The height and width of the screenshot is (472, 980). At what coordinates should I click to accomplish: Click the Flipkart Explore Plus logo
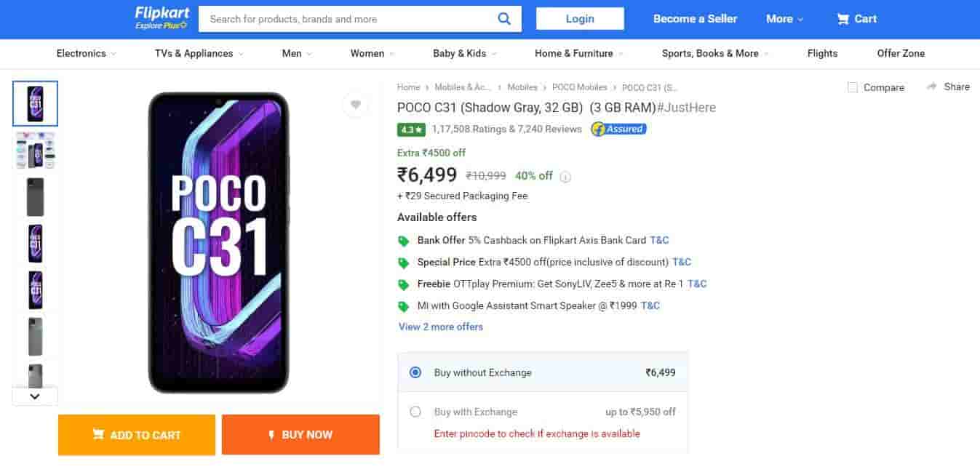[x=162, y=18]
